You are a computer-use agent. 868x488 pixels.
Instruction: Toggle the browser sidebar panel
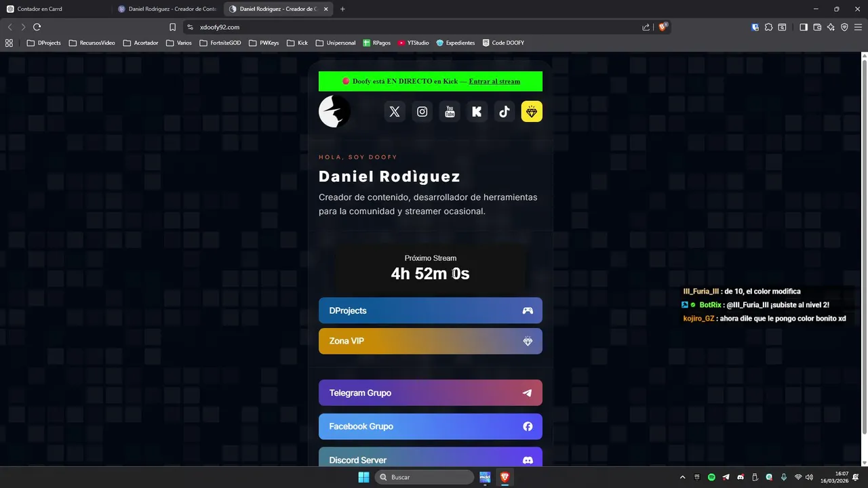[804, 27]
